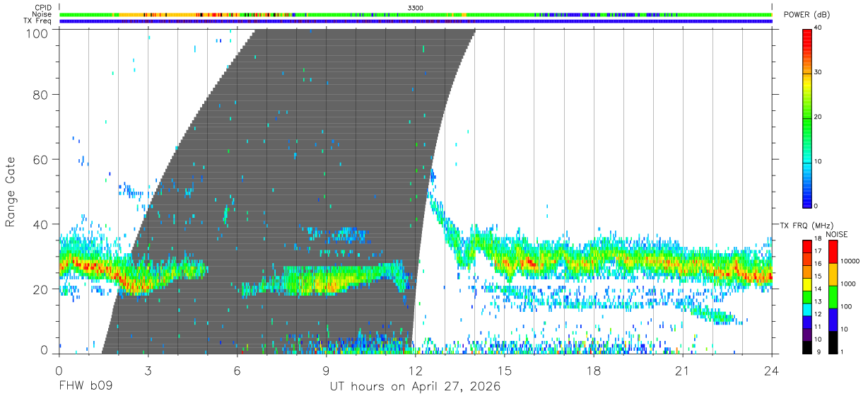Click the noise legend value 1000
868x401 pixels.
pos(847,284)
